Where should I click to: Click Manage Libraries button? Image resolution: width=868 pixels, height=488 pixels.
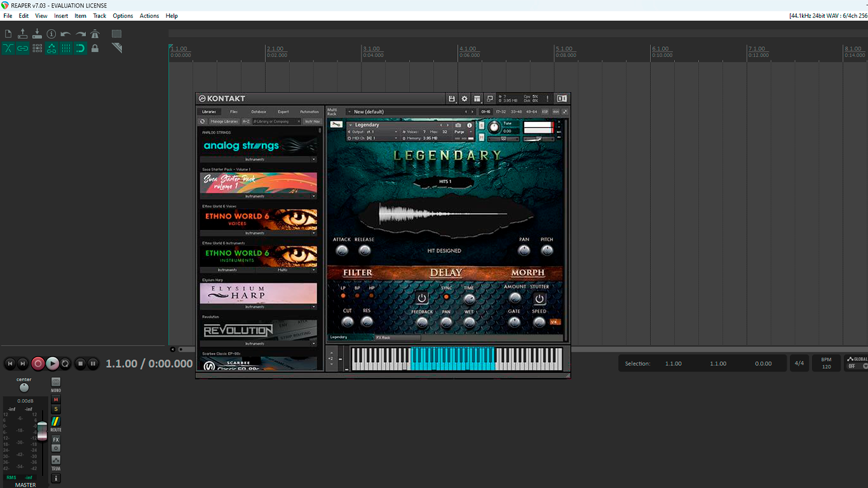224,121
